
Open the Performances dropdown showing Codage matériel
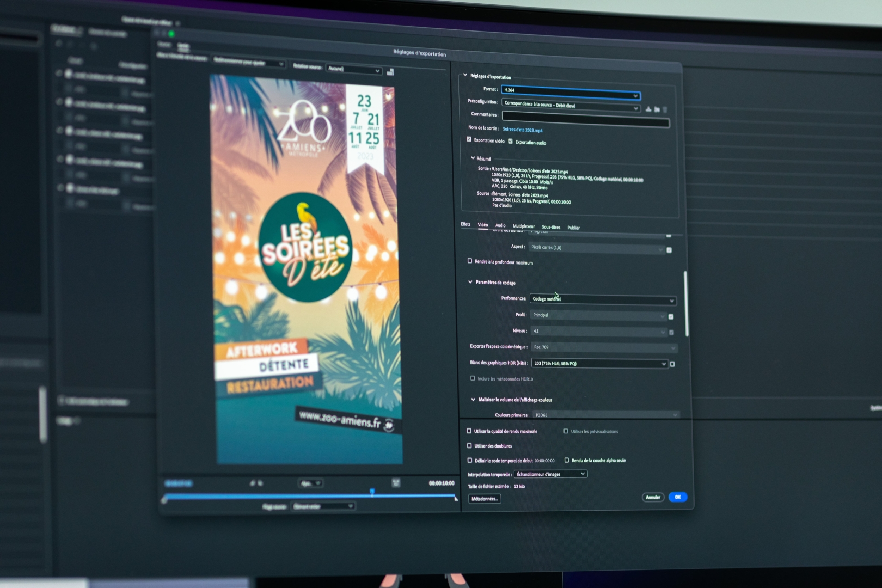[x=603, y=299]
